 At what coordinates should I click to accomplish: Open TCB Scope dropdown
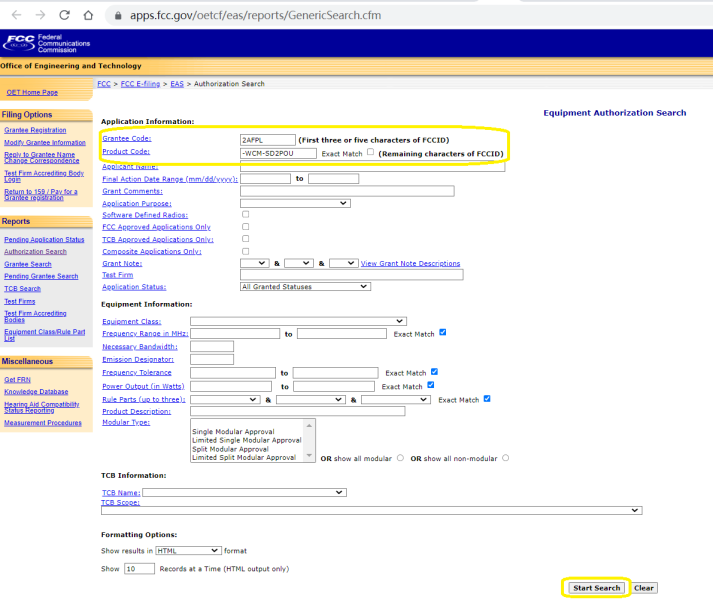(x=372, y=510)
